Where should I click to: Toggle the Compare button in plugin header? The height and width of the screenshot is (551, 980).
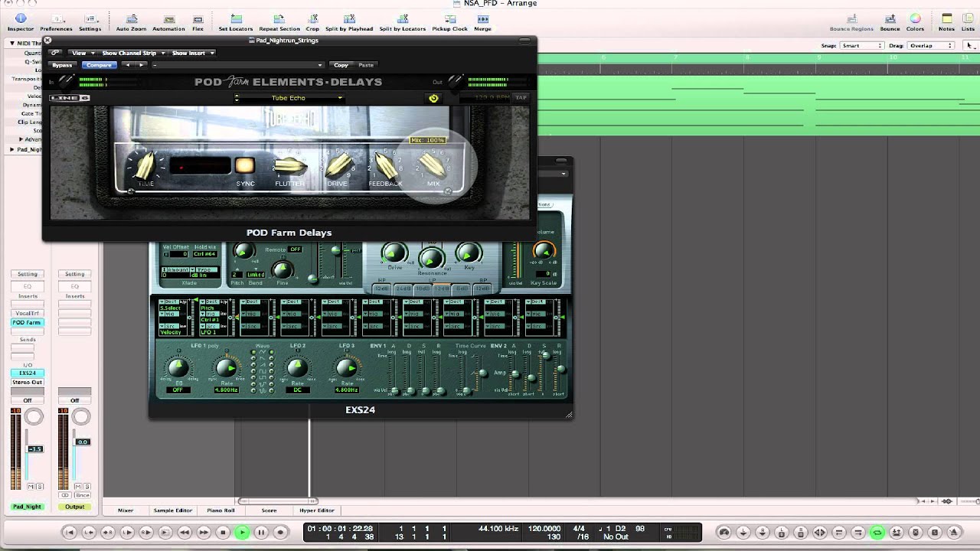99,65
